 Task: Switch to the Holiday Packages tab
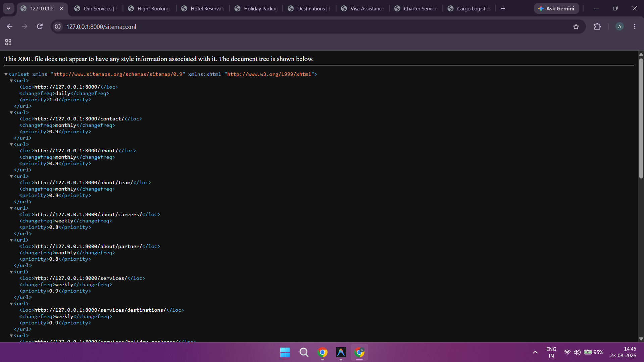point(256,8)
